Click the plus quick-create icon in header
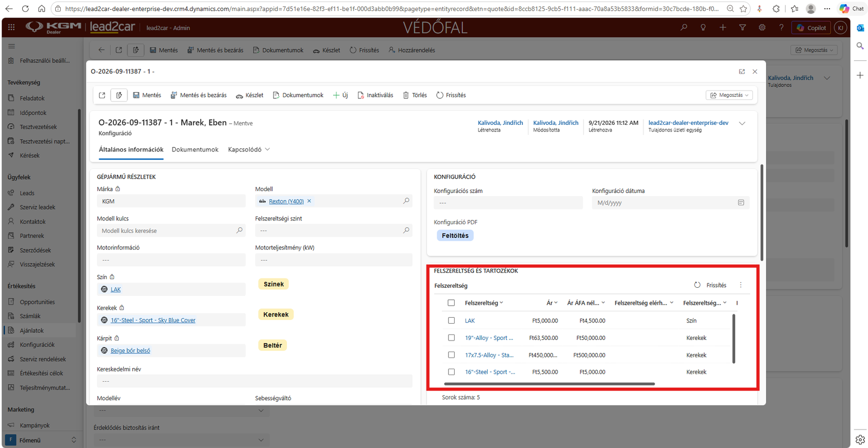 coord(723,27)
